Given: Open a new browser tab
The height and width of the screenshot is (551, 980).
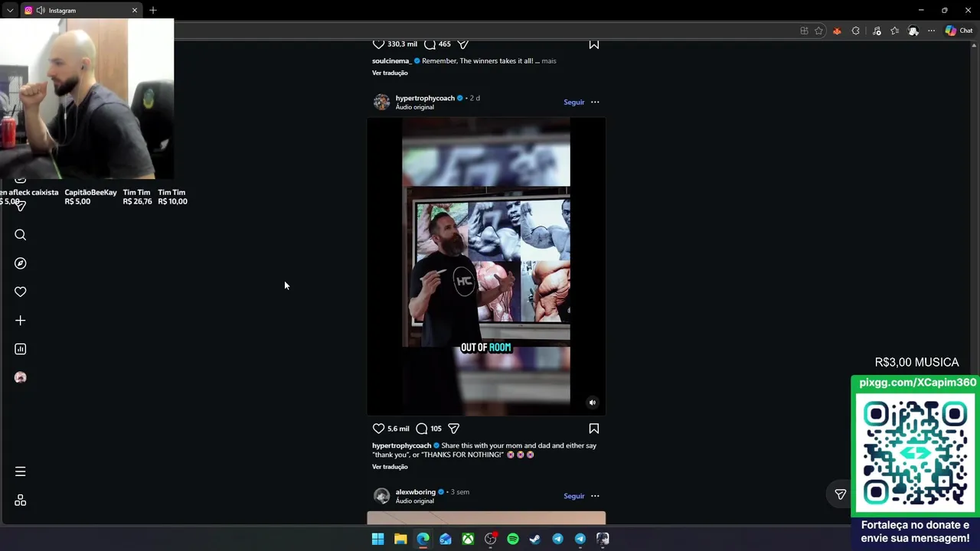Looking at the screenshot, I should 153,11.
